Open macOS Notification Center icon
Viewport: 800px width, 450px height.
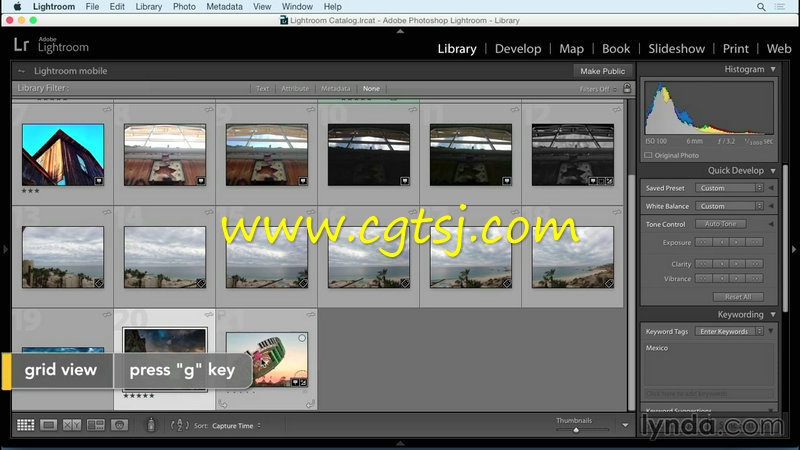click(x=780, y=7)
